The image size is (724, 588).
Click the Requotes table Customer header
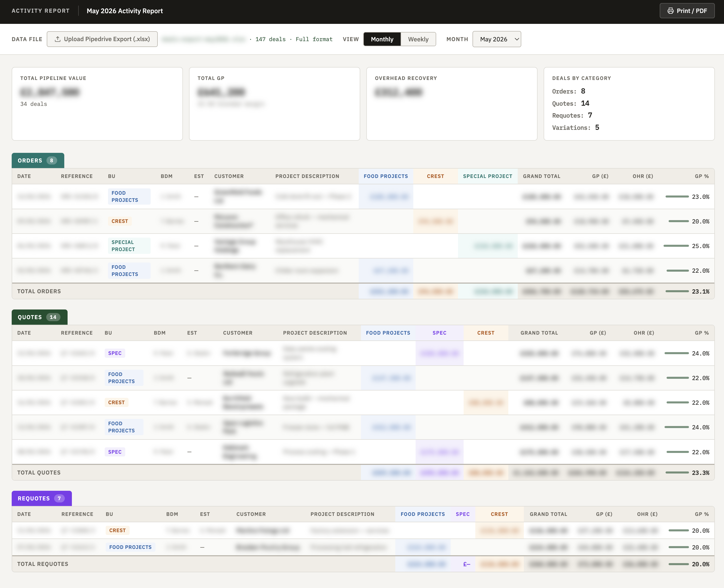[x=251, y=514]
